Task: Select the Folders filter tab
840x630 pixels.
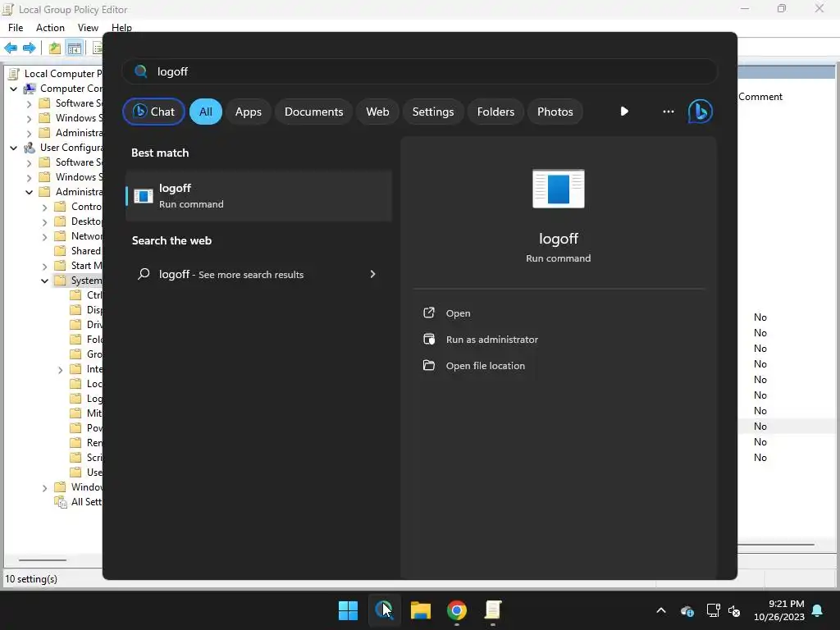Action: [495, 112]
